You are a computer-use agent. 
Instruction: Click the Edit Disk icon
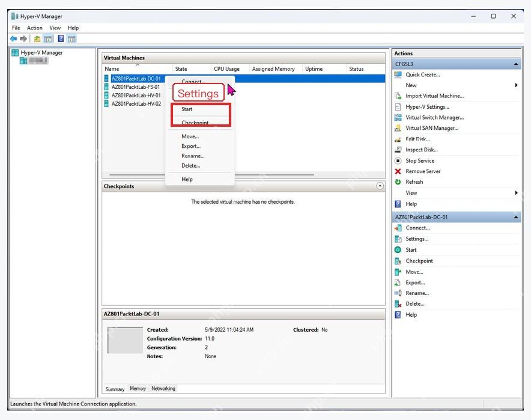point(398,139)
